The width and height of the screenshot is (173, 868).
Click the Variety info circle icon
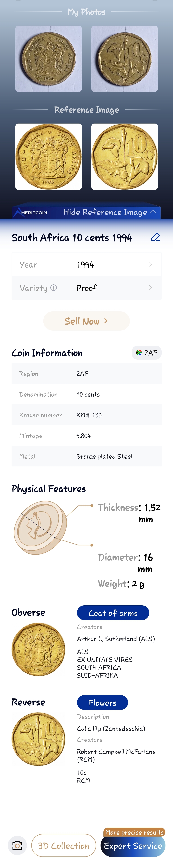[54, 288]
